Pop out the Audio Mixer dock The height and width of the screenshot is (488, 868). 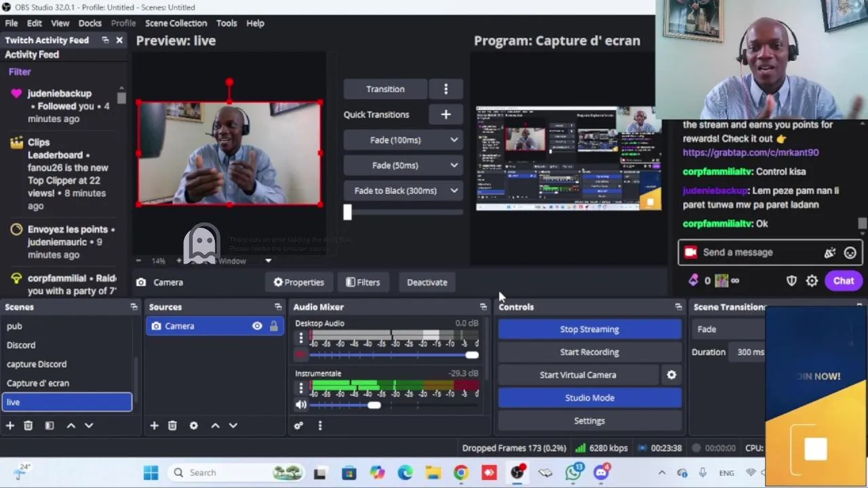pos(483,307)
